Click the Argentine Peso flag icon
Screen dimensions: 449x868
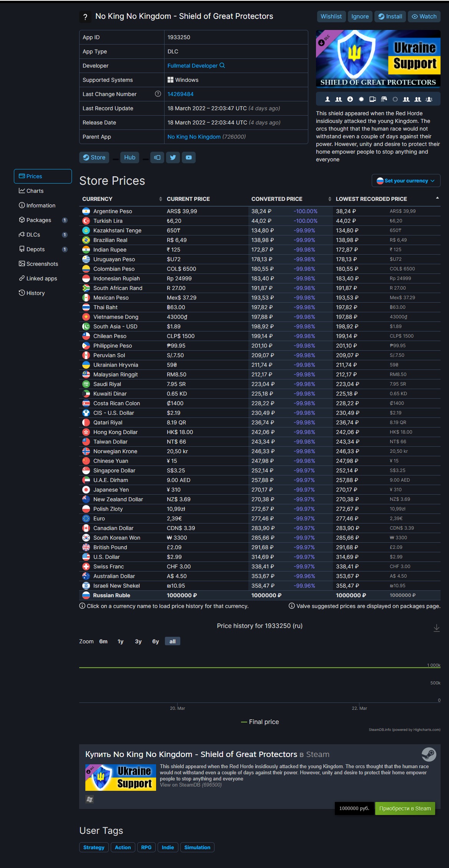(86, 211)
